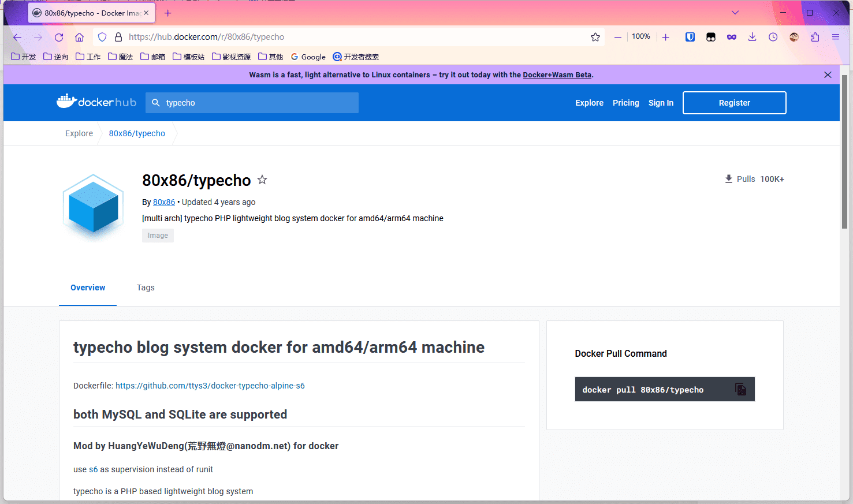853x504 pixels.
Task: Open the 开发者搜索 bookmark
Action: click(x=356, y=57)
